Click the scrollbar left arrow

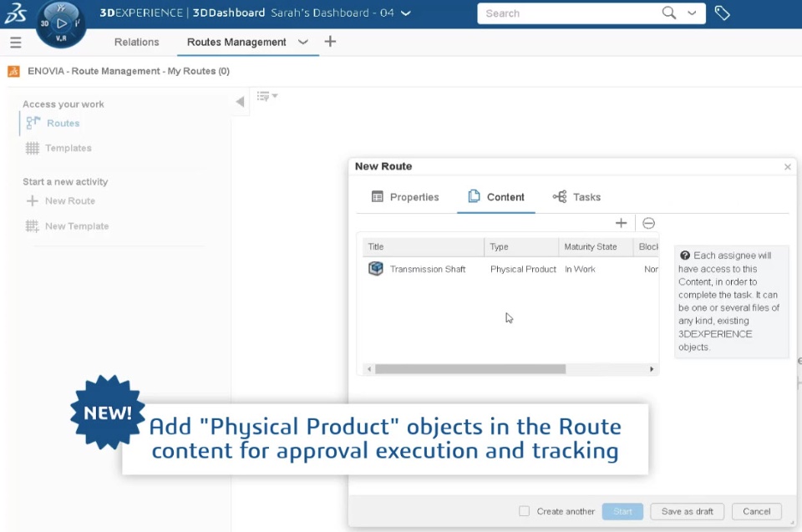(369, 369)
